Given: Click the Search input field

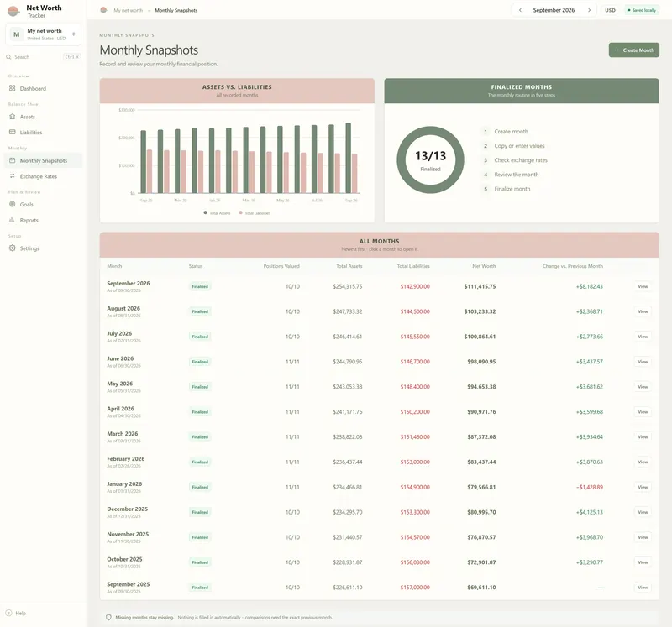Looking at the screenshot, I should [44, 57].
